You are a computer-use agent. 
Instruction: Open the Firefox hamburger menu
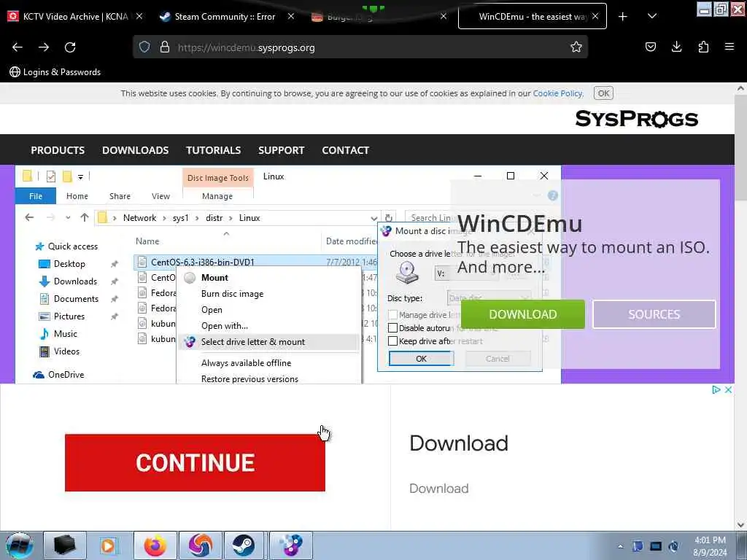pyautogui.click(x=729, y=47)
